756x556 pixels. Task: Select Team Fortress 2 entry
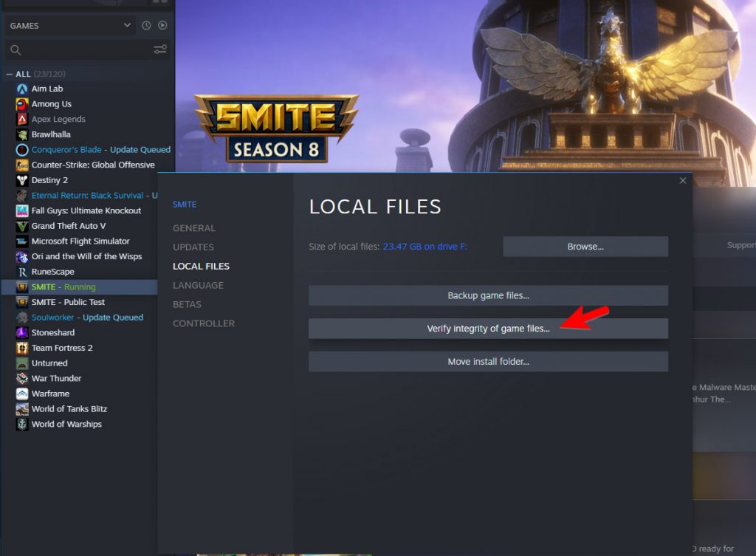point(62,348)
